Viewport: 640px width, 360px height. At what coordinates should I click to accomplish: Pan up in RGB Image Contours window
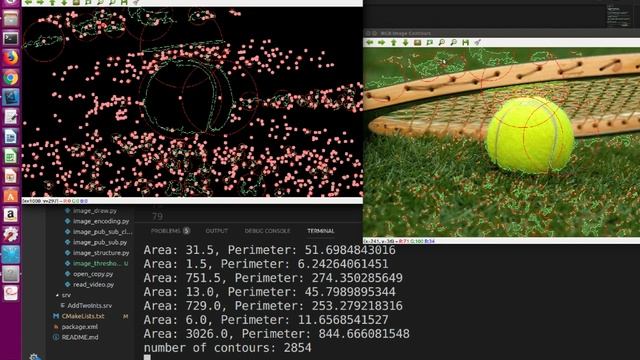[393, 42]
